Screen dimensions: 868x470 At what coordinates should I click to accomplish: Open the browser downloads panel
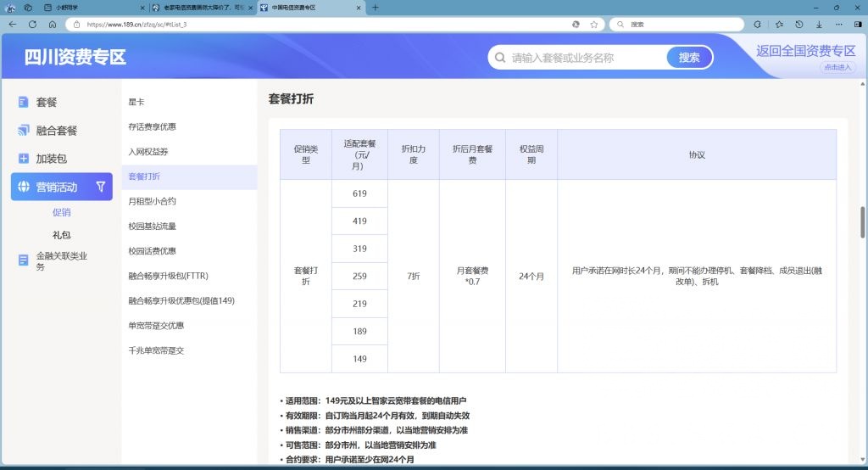pos(819,25)
